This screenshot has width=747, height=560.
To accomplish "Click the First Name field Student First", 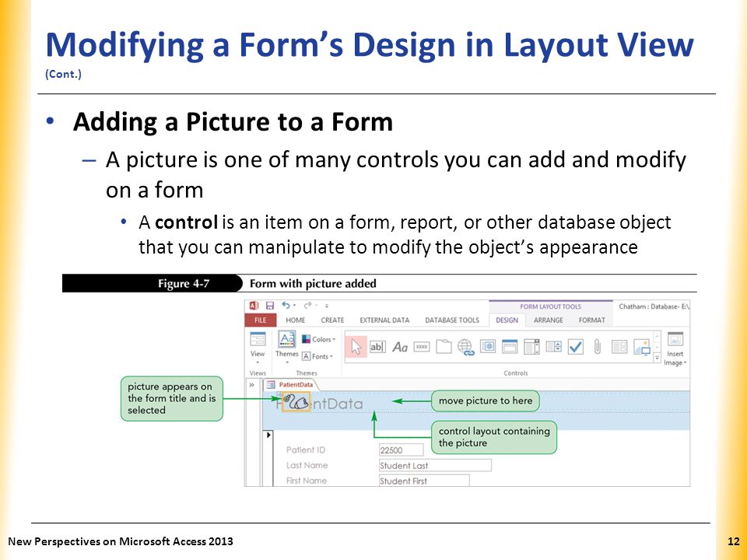I will (x=424, y=481).
